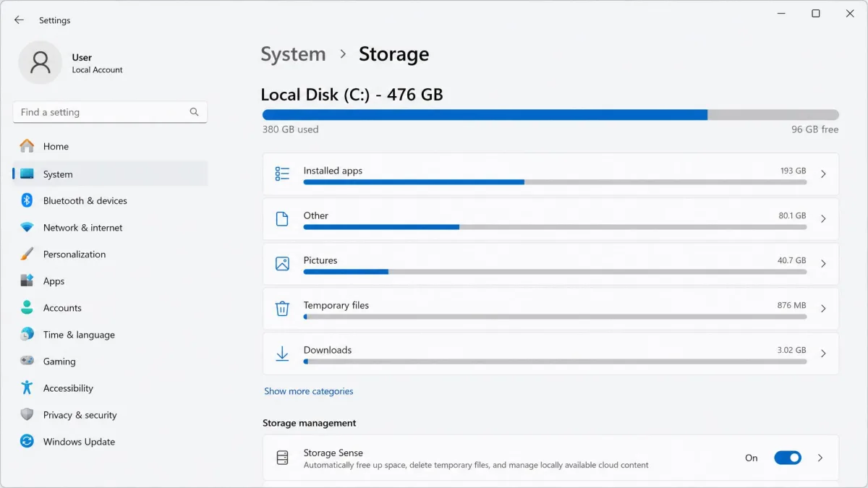The image size is (868, 488).
Task: Click the 96 GB free text
Action: (815, 129)
